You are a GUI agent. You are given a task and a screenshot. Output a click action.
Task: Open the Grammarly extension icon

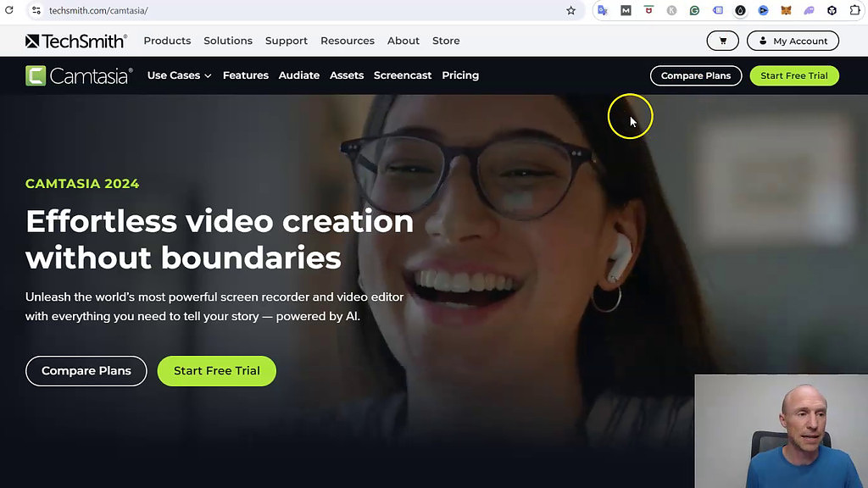click(x=694, y=10)
